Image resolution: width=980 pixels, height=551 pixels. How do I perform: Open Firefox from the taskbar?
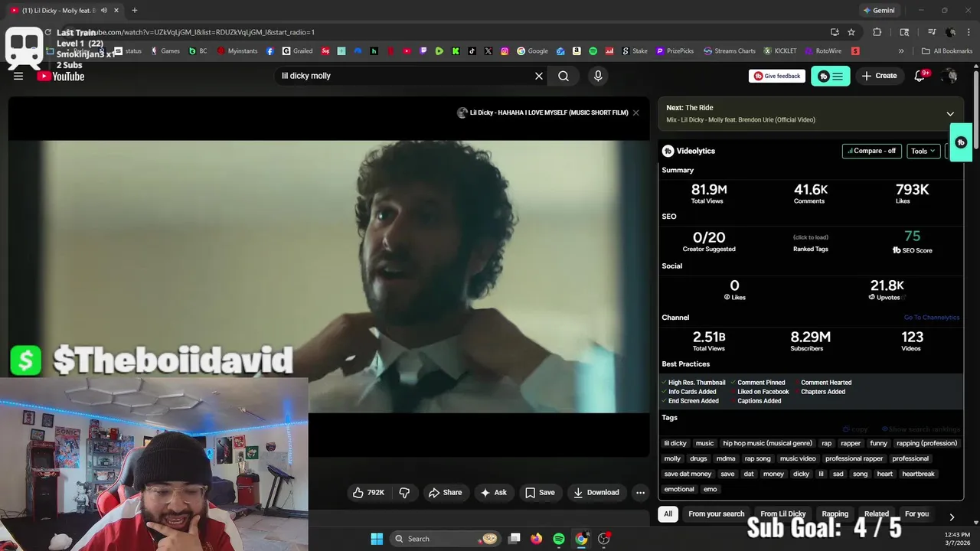tap(536, 539)
